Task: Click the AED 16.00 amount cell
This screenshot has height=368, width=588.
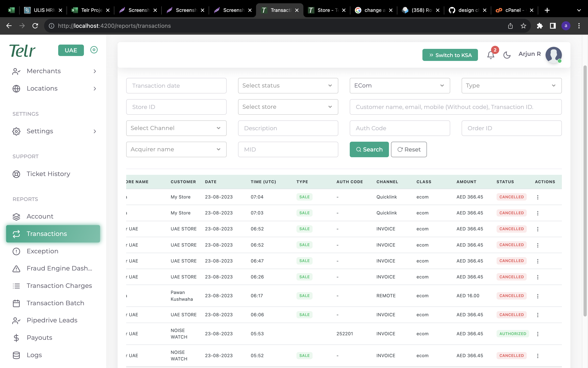Action: coord(468,296)
